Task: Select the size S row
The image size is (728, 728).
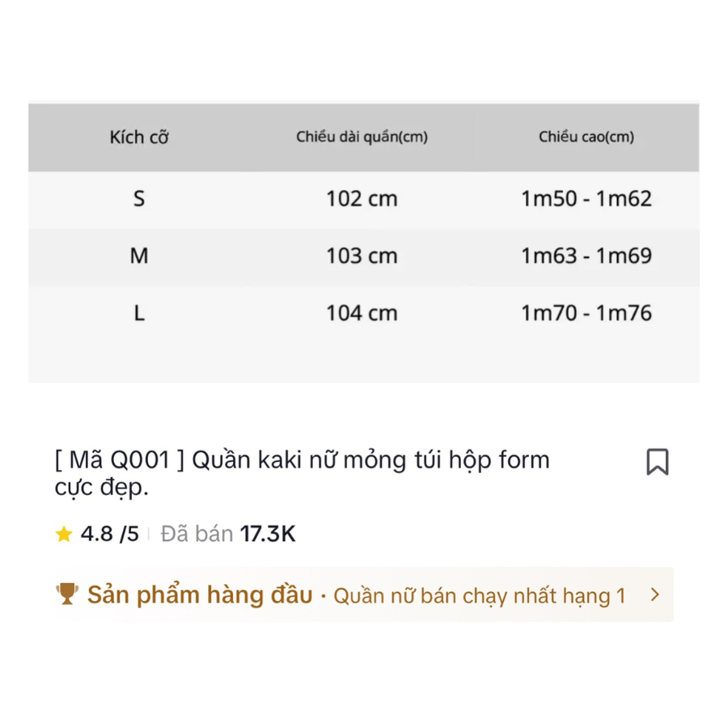Action: 364,200
